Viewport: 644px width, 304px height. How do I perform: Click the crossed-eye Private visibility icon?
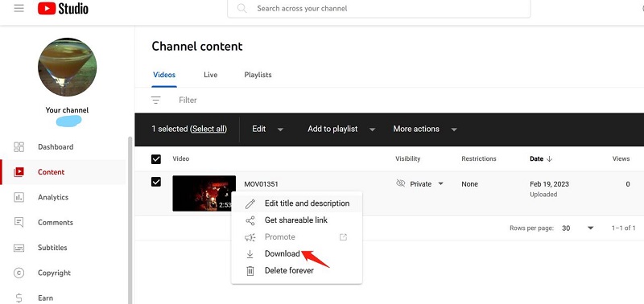point(400,183)
